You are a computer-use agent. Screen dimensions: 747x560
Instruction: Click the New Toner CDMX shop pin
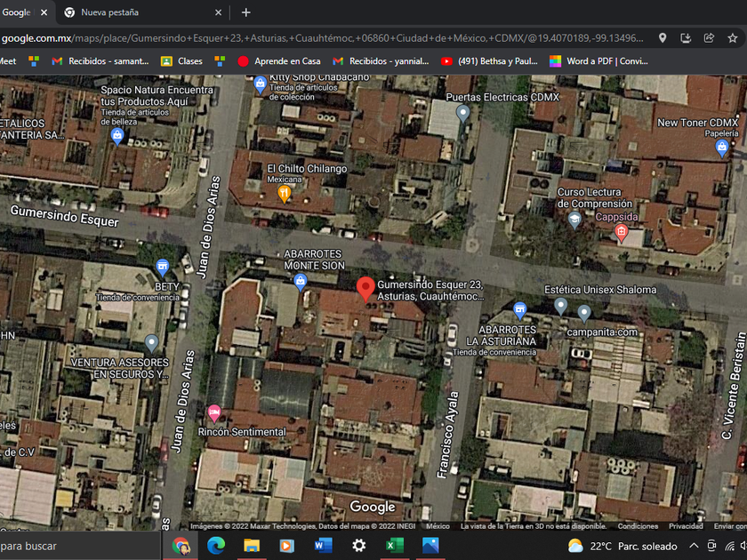click(722, 148)
